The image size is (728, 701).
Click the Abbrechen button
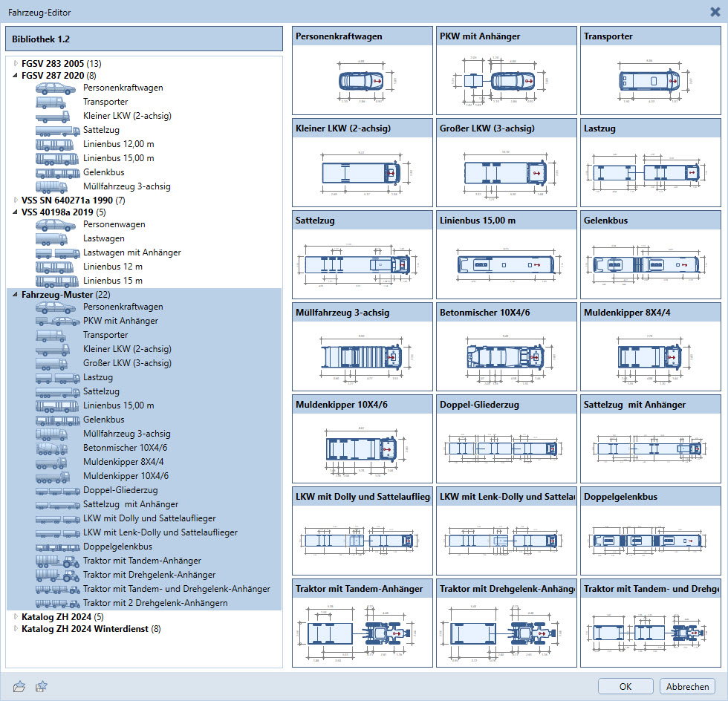(x=687, y=686)
